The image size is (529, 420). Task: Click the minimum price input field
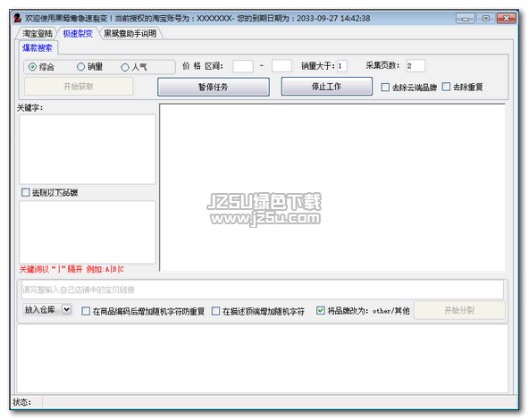click(x=243, y=66)
